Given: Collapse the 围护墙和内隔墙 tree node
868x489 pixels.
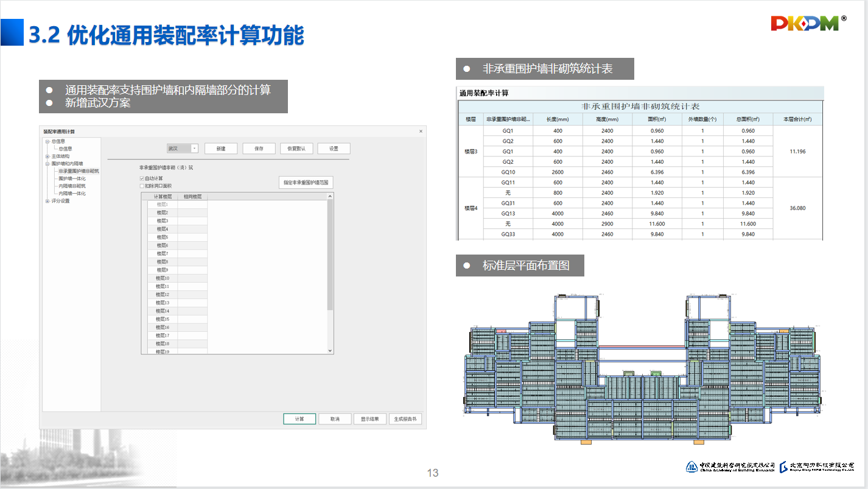Looking at the screenshot, I should click(x=46, y=164).
